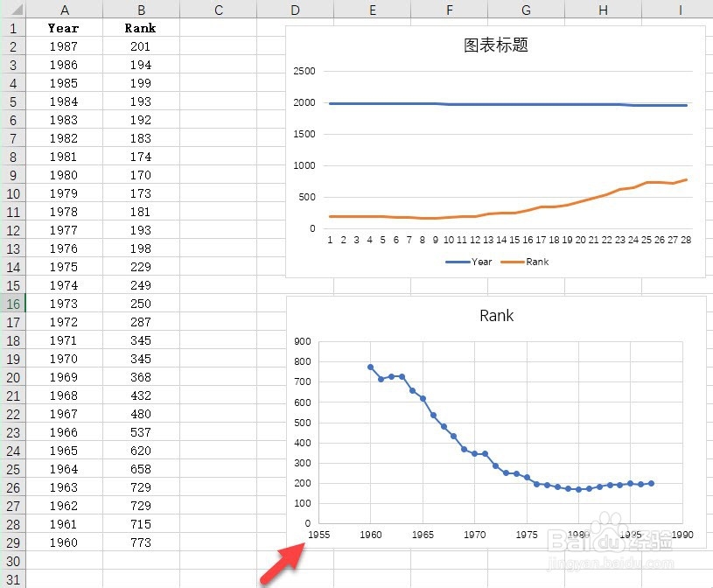Click the 1955 horizontal axis label
The image size is (713, 588).
(x=318, y=535)
